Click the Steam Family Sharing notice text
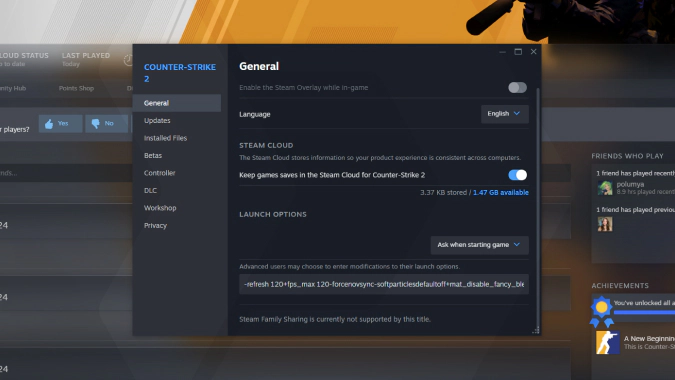Viewport: 675px width, 380px height. 335,319
